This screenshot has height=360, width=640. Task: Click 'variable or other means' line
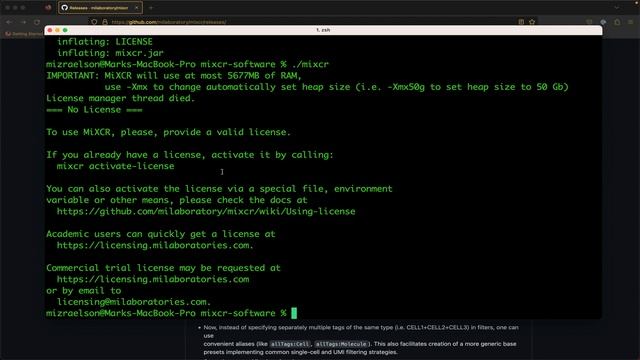tap(177, 200)
